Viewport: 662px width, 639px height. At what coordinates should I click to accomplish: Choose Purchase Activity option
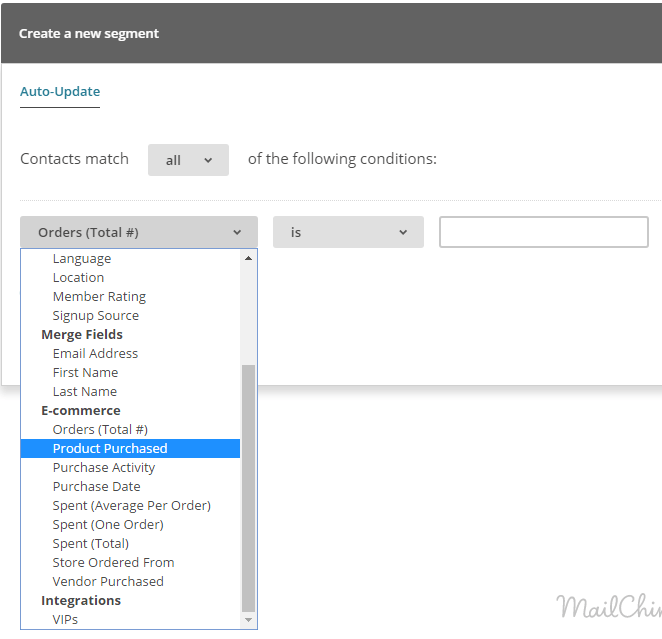(130, 468)
